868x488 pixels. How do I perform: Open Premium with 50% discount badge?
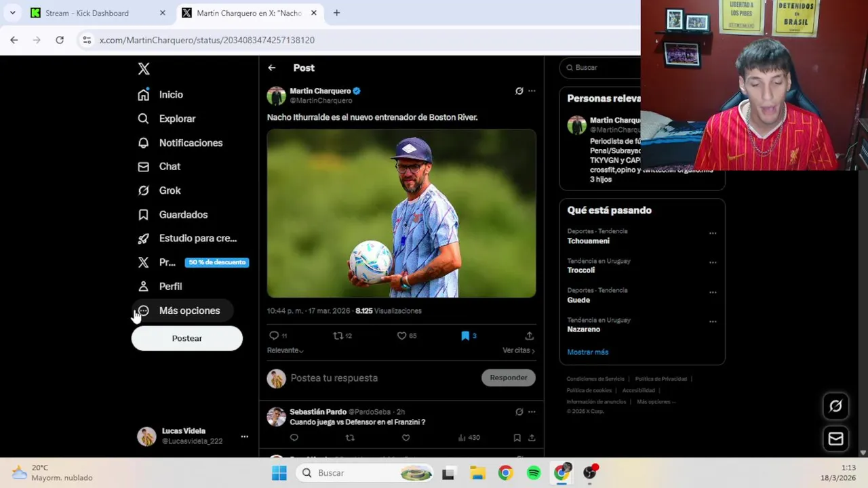193,262
